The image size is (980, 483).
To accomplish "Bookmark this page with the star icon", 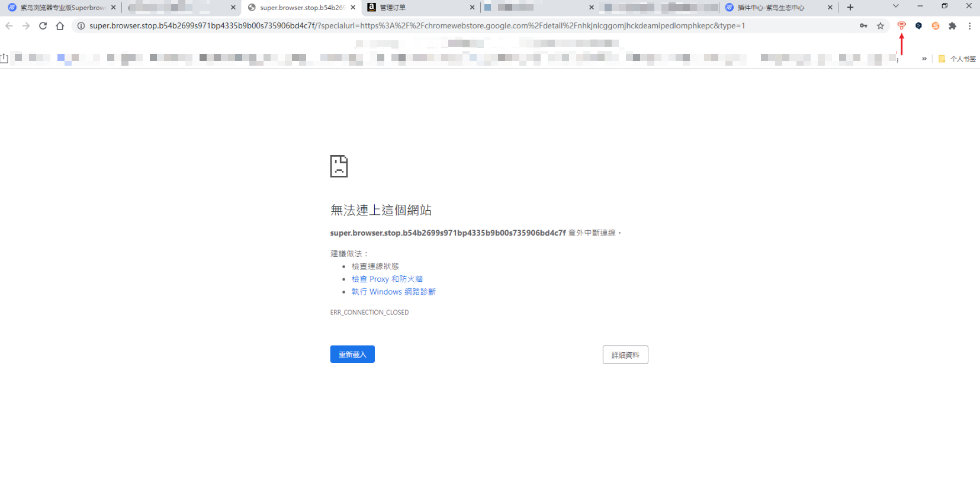I will coord(881,25).
